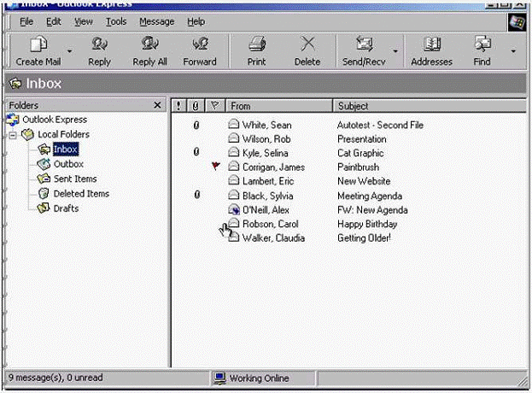The width and height of the screenshot is (532, 393).
Task: Open the Edit menu
Action: coord(54,21)
